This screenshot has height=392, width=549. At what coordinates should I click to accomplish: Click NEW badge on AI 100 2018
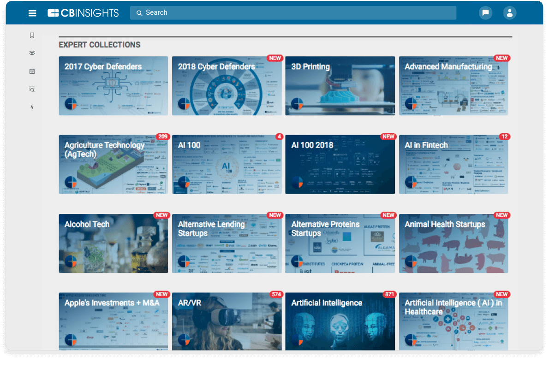click(388, 137)
